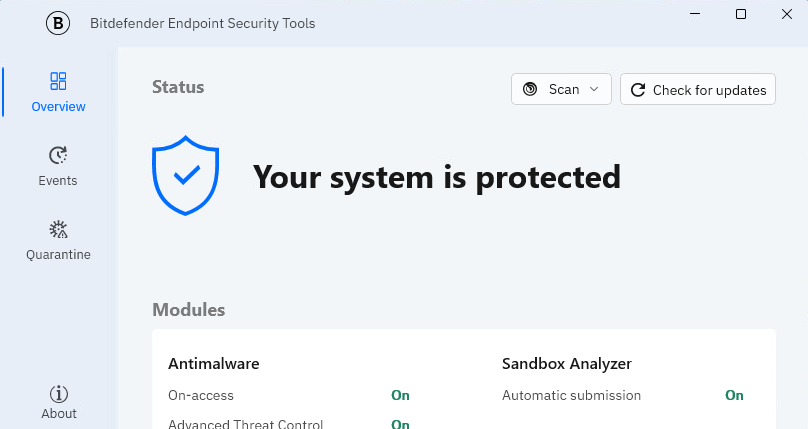The height and width of the screenshot is (429, 808).
Task: Toggle Advanced Threat Control On status
Action: [400, 424]
